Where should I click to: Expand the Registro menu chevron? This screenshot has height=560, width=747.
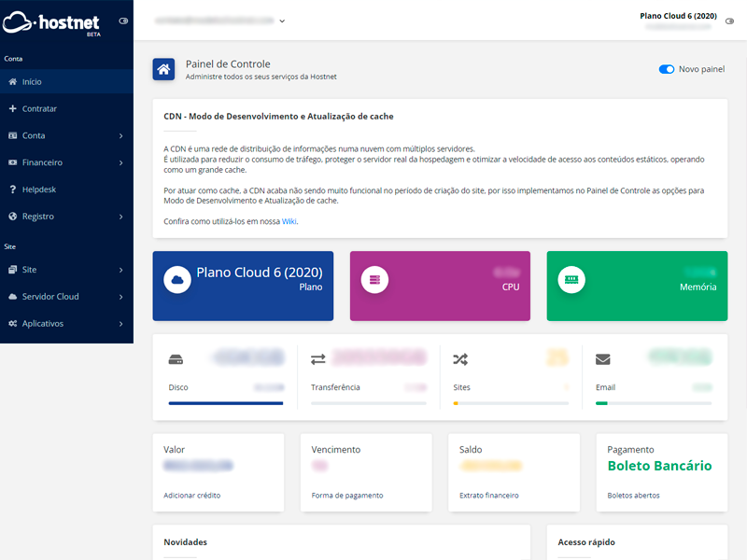click(x=121, y=217)
